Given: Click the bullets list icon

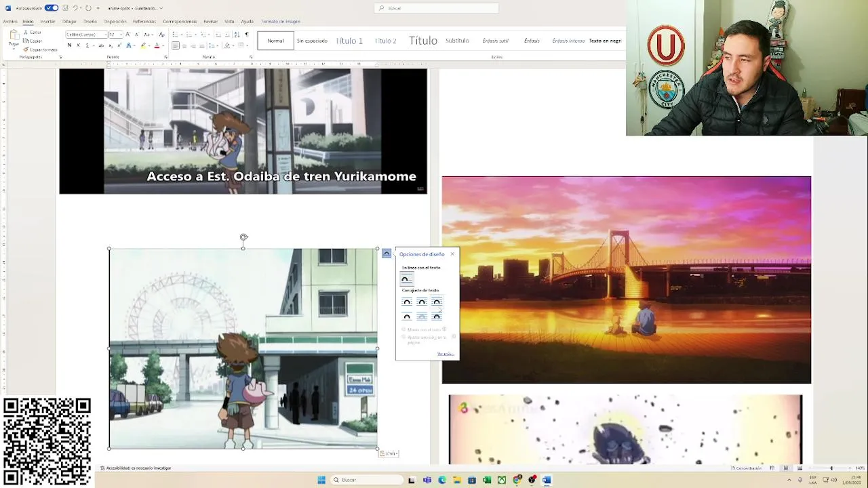Looking at the screenshot, I should pos(176,35).
